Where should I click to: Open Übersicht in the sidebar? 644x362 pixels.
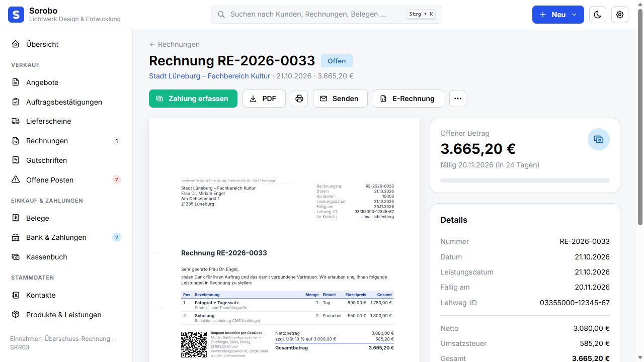click(66, 44)
